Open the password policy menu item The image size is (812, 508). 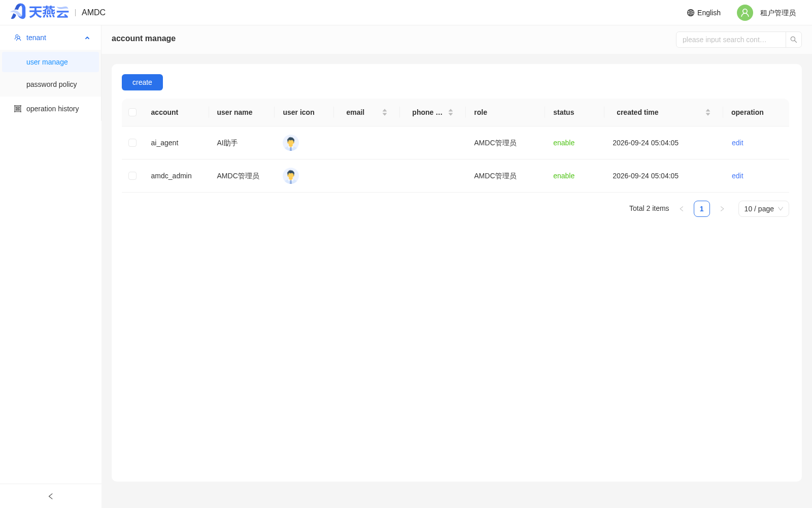point(51,84)
